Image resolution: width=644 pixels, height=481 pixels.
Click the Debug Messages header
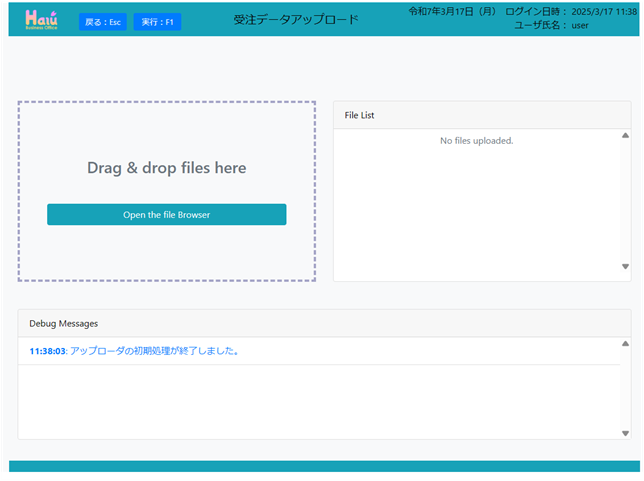[324, 324]
